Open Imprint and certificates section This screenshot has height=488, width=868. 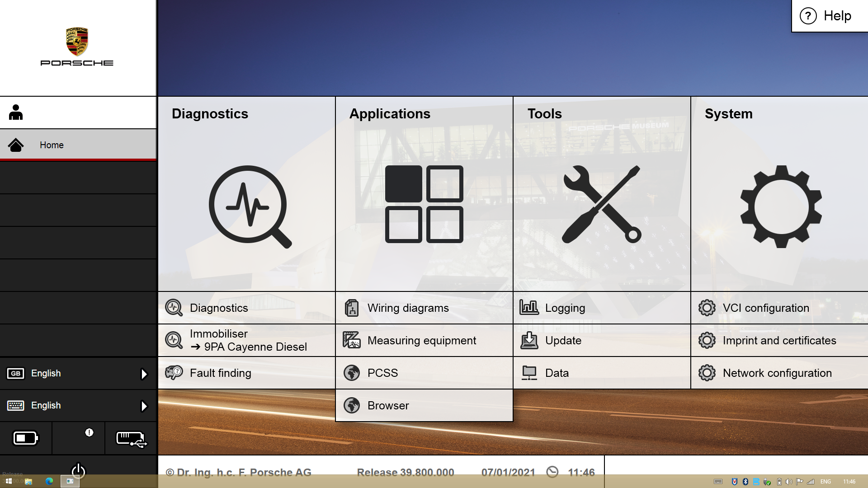tap(780, 340)
